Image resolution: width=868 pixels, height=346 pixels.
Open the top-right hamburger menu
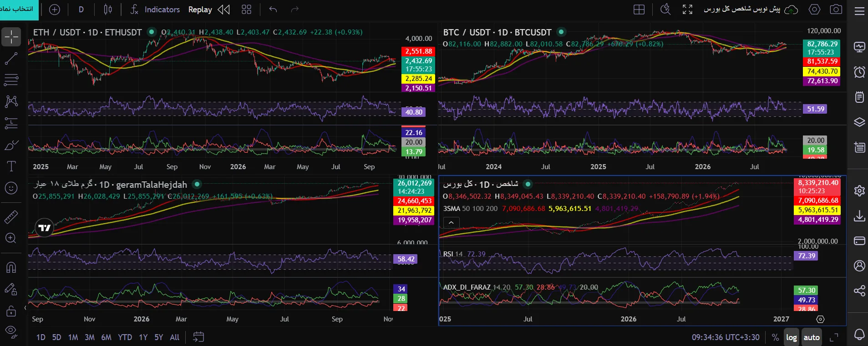859,11
